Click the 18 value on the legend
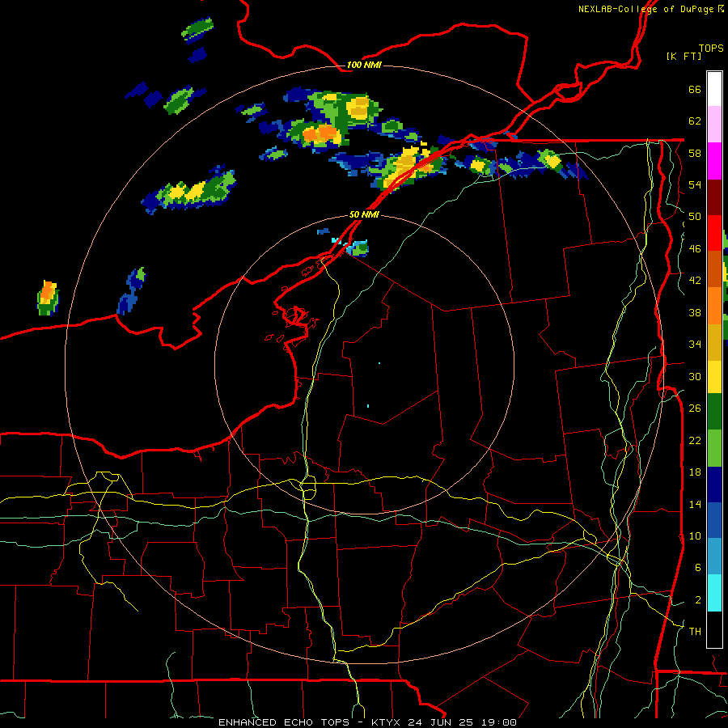 (x=695, y=472)
